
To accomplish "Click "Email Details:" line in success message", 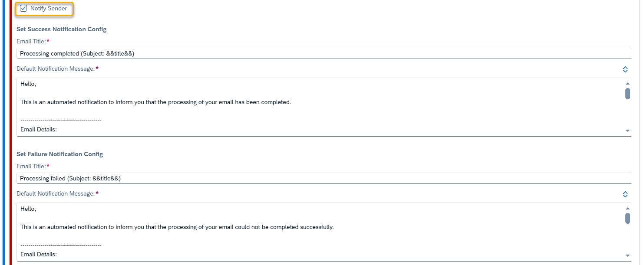I will (39, 129).
